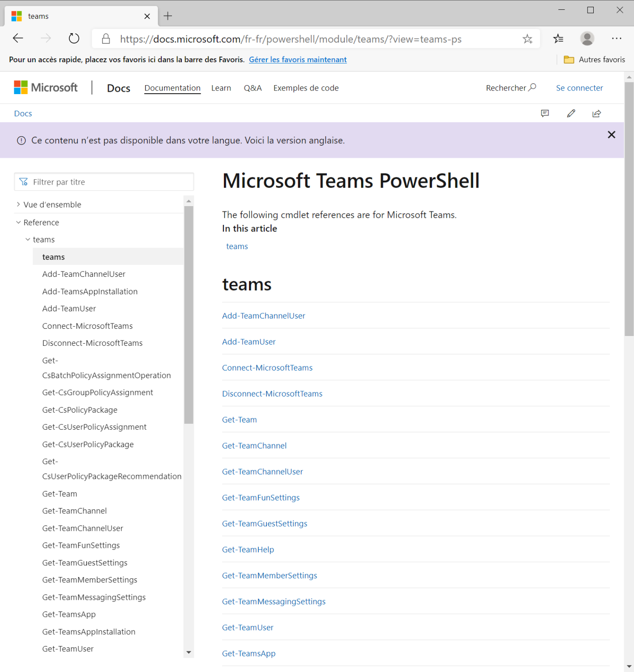Click the page vertical scrollbar thumb
634x672 pixels.
coord(629,208)
